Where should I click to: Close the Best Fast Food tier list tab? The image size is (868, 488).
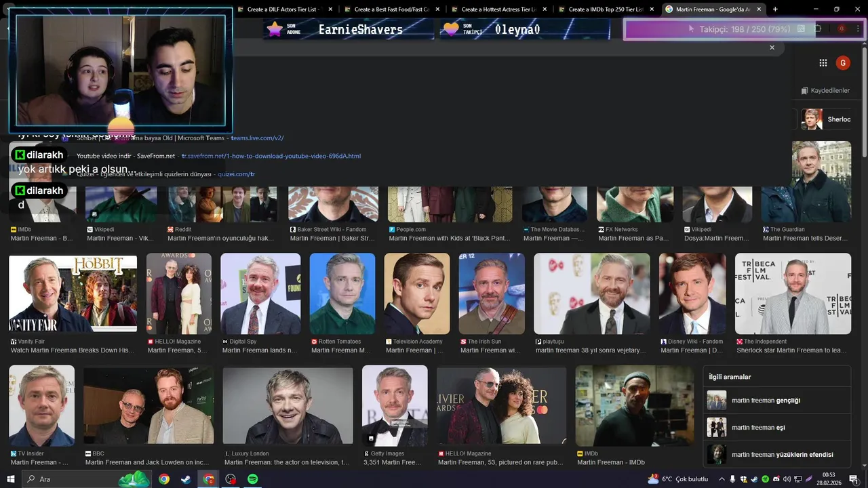coord(437,9)
